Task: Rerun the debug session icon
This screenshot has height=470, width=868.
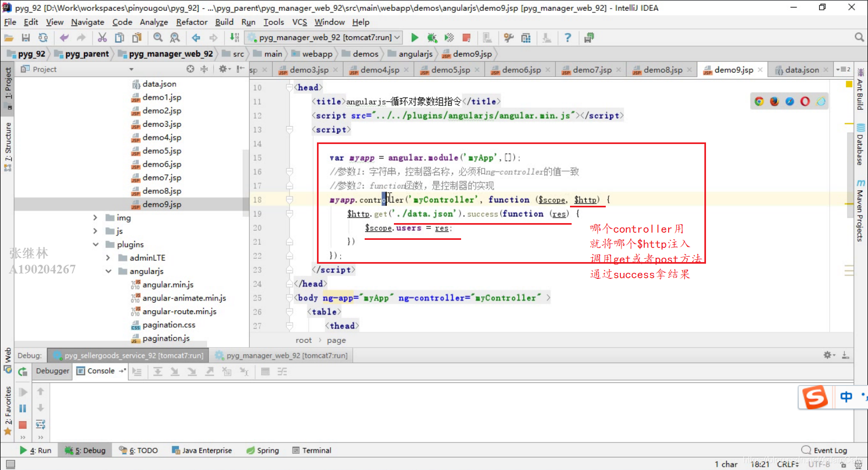Action: pos(23,371)
